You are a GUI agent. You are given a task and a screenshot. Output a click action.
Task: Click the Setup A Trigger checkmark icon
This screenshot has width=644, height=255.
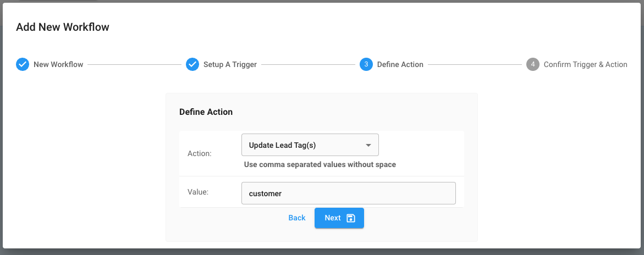tap(192, 64)
